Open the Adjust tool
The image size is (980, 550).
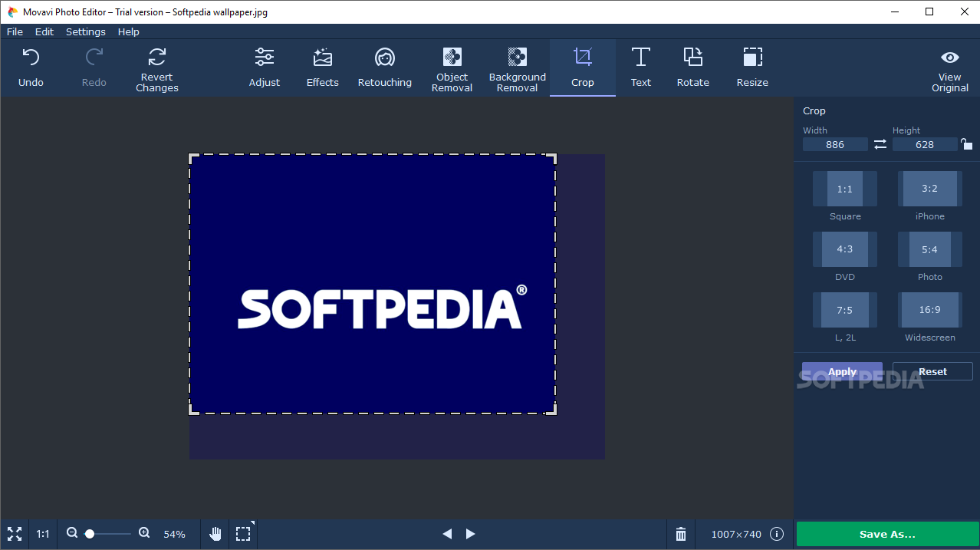click(265, 68)
